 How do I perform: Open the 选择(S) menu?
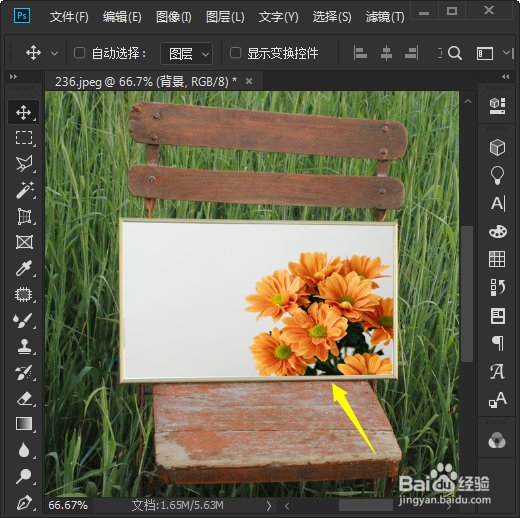(x=332, y=17)
